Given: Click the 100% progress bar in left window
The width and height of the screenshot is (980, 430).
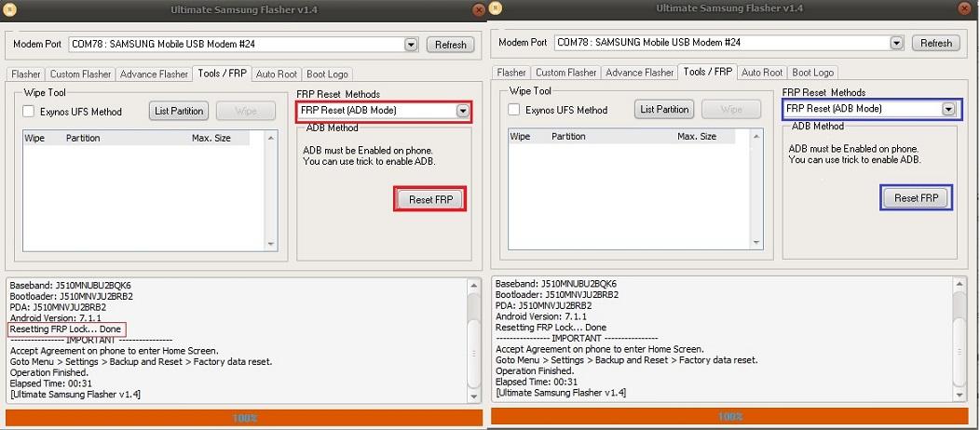Looking at the screenshot, I should (x=244, y=418).
